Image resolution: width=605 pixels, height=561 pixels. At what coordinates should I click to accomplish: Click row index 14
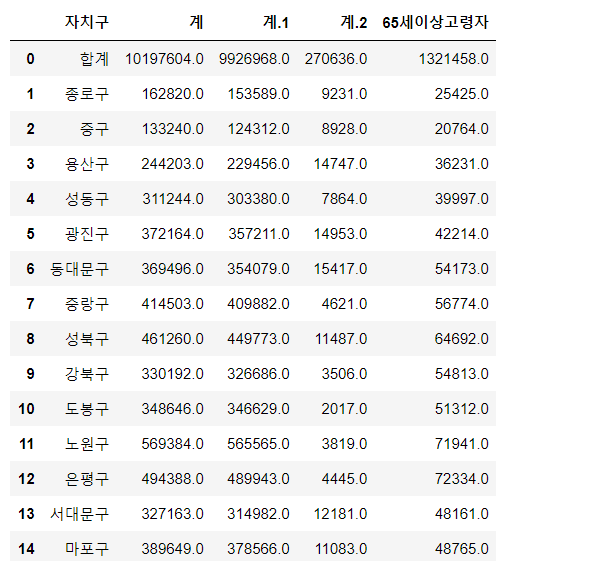(x=26, y=549)
